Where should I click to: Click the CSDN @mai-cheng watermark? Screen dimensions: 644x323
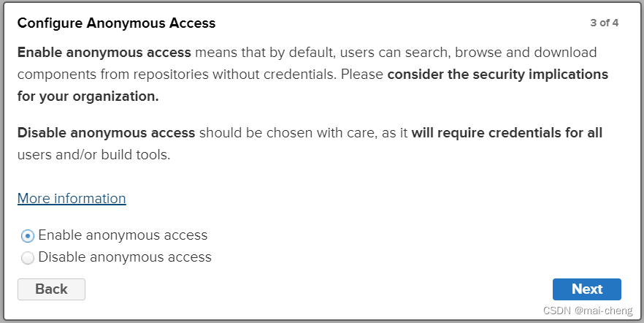(588, 311)
